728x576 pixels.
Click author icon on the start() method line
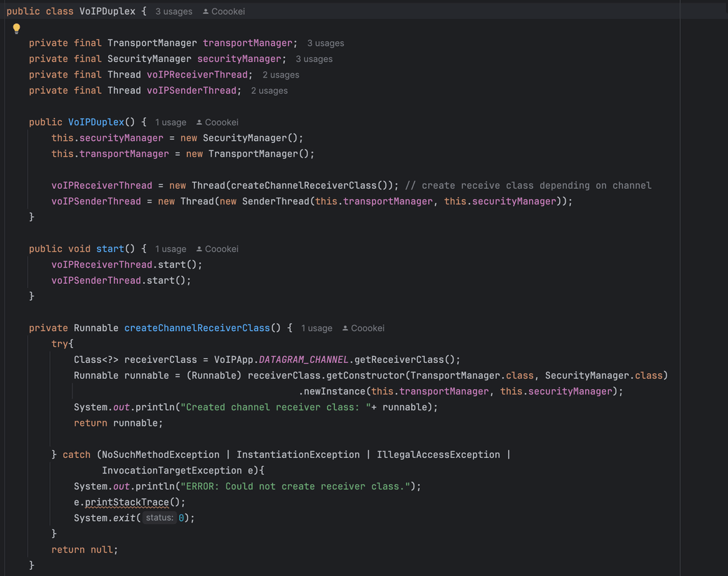coord(200,250)
